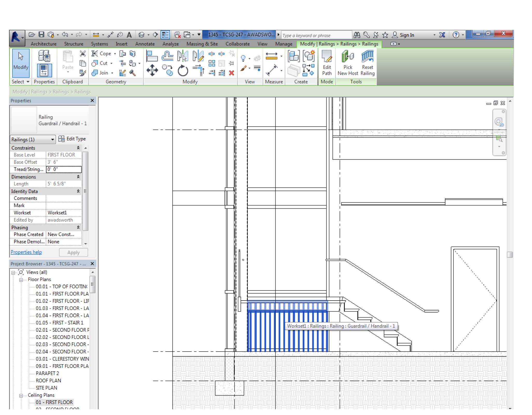Open the Properties help link
This screenshot has width=532, height=415.
click(26, 252)
